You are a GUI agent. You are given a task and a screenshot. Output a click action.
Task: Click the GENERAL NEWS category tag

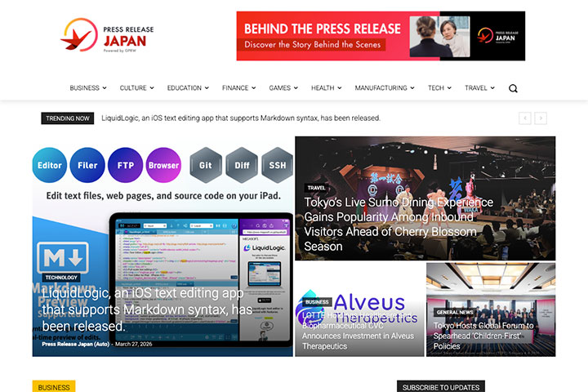tap(455, 312)
